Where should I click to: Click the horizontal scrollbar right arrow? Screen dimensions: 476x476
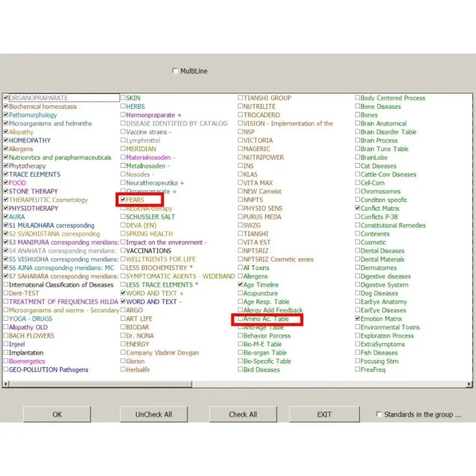(469, 385)
